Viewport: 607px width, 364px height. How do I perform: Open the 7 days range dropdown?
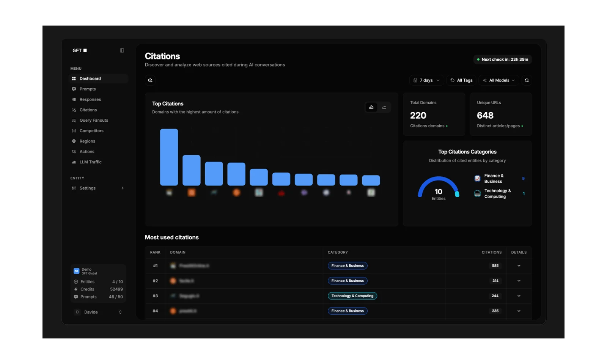tap(427, 80)
